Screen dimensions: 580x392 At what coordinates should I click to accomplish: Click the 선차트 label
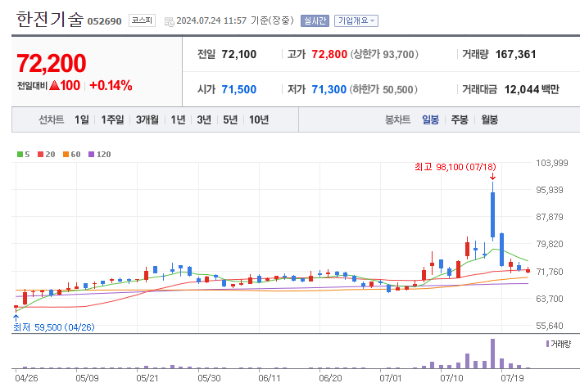coord(52,119)
